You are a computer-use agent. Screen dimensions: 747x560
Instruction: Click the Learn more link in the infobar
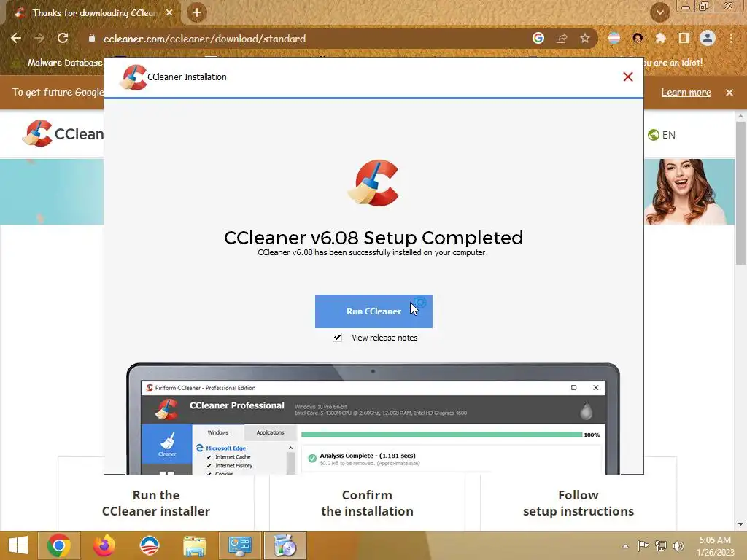(x=686, y=93)
